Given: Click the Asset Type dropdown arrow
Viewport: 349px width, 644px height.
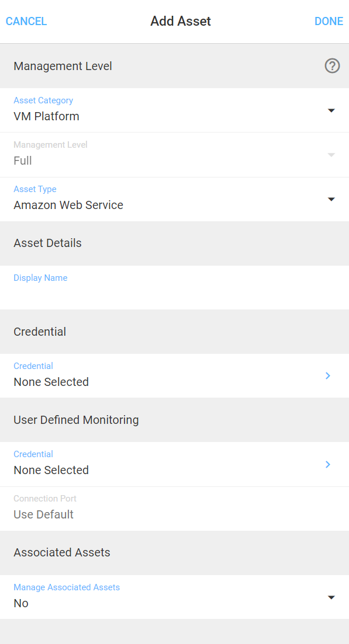Looking at the screenshot, I should [331, 199].
